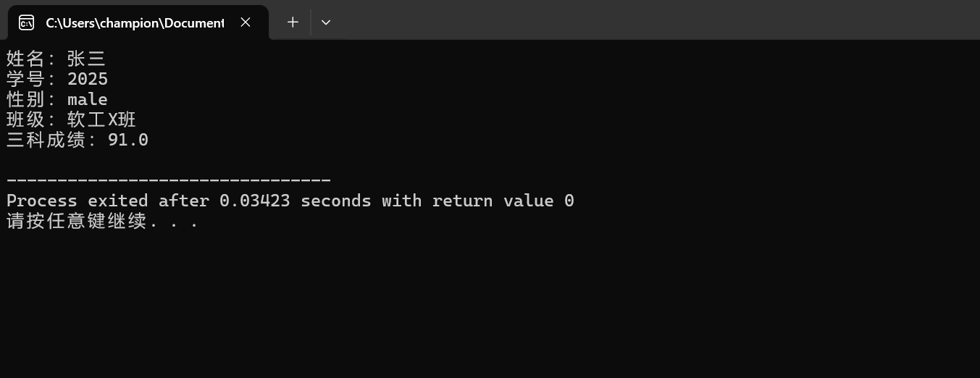This screenshot has width=980, height=378.
Task: Click the word male in the output
Action: pos(88,99)
